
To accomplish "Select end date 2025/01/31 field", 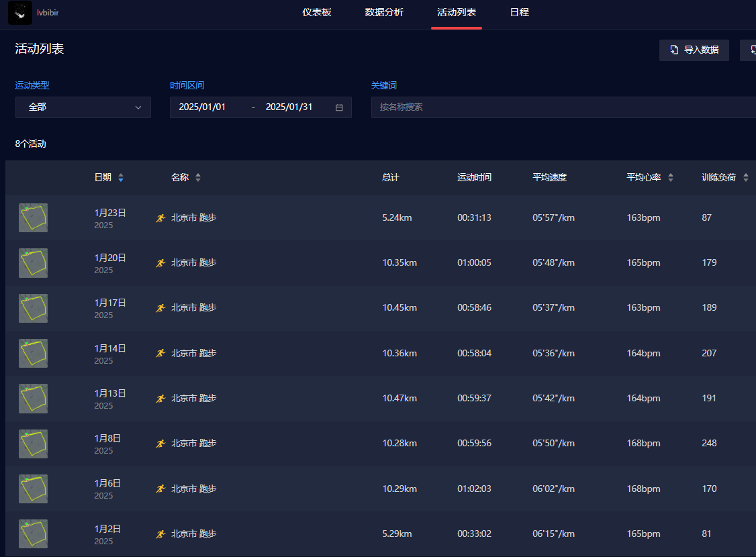I will [289, 107].
